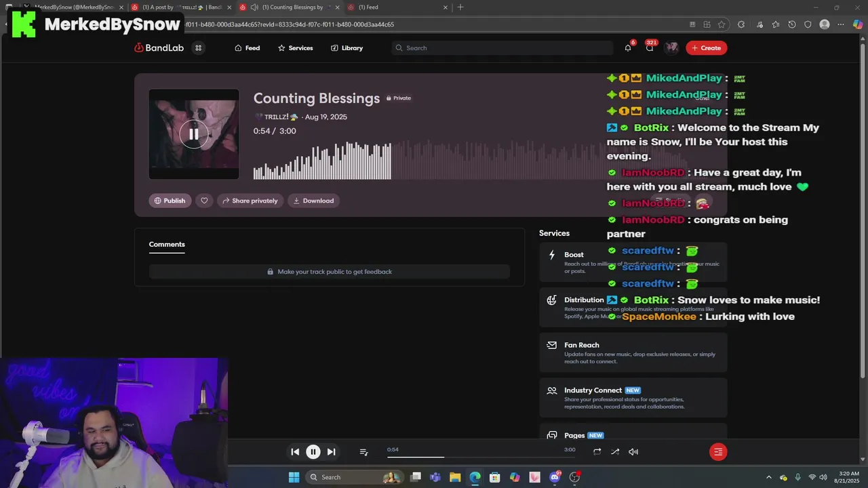The width and height of the screenshot is (868, 488).
Task: Switch to the '(1) Feed' browser tab
Action: [397, 7]
